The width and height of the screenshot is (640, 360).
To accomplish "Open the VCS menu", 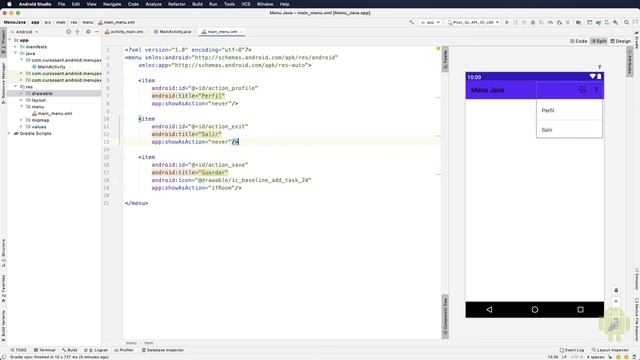I will 246,4.
